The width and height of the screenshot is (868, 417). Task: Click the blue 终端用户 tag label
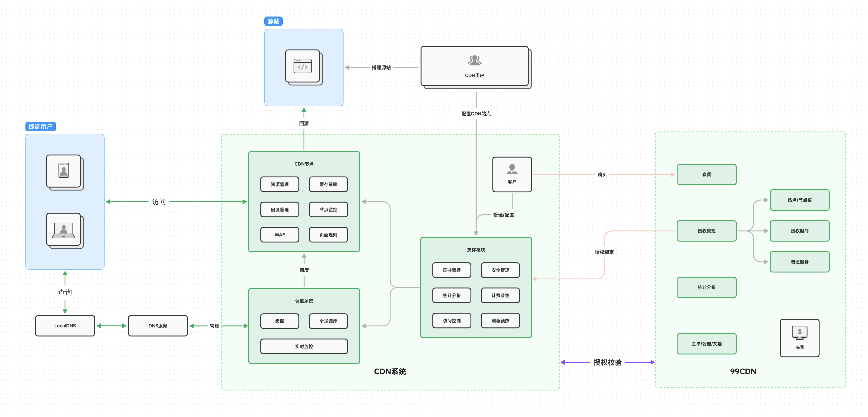click(x=40, y=127)
